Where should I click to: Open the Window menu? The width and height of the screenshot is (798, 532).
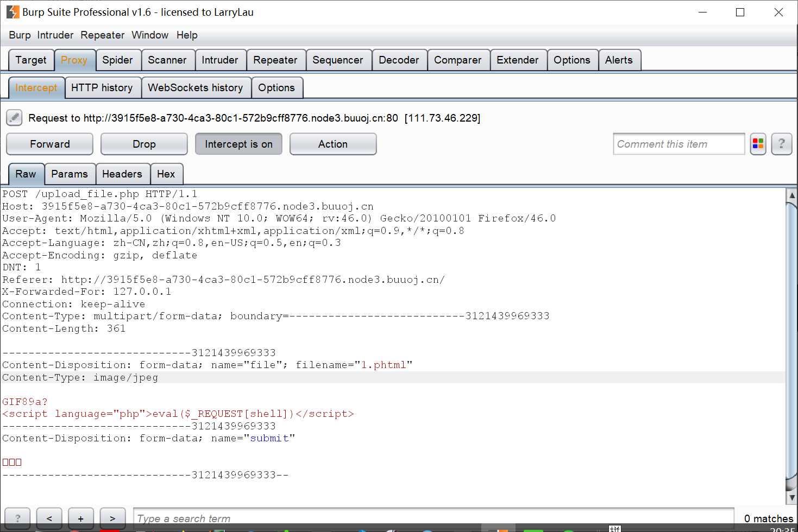(x=150, y=35)
